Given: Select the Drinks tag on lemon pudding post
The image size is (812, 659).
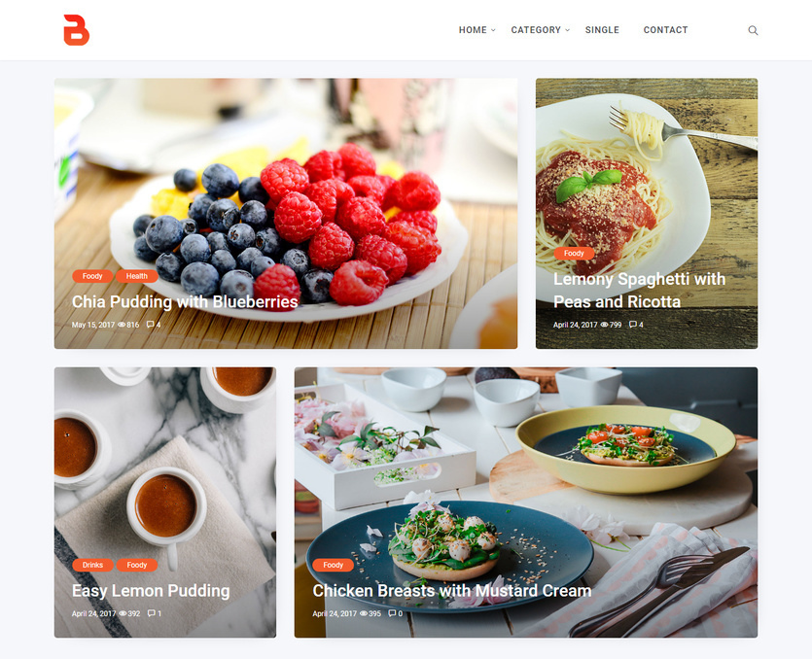Looking at the screenshot, I should (x=92, y=565).
